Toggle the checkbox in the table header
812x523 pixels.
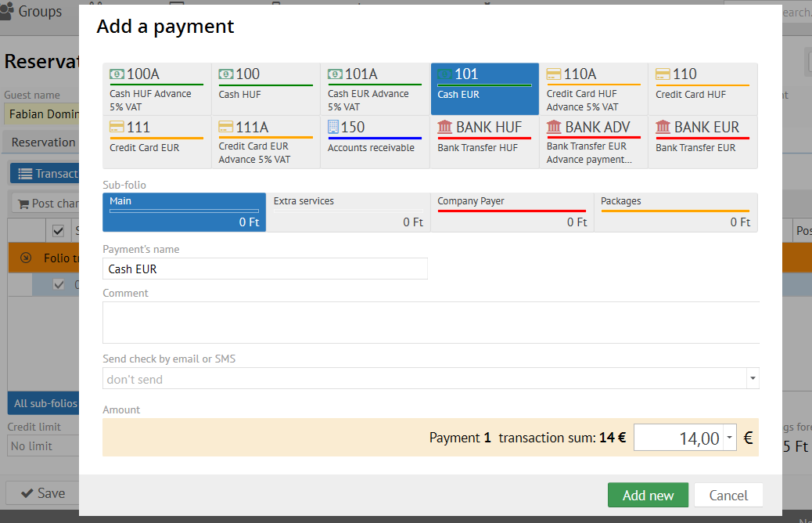coord(58,231)
